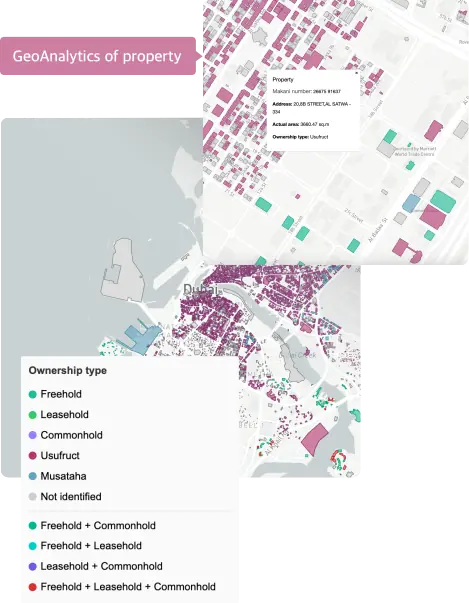Select the Musataha legend color dot
The image size is (469, 603).
(x=33, y=476)
